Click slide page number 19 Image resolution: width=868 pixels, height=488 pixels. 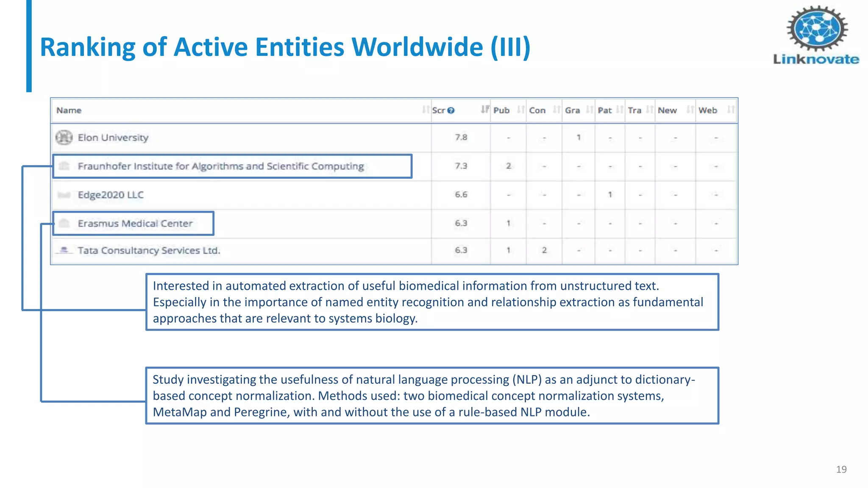pos(841,469)
